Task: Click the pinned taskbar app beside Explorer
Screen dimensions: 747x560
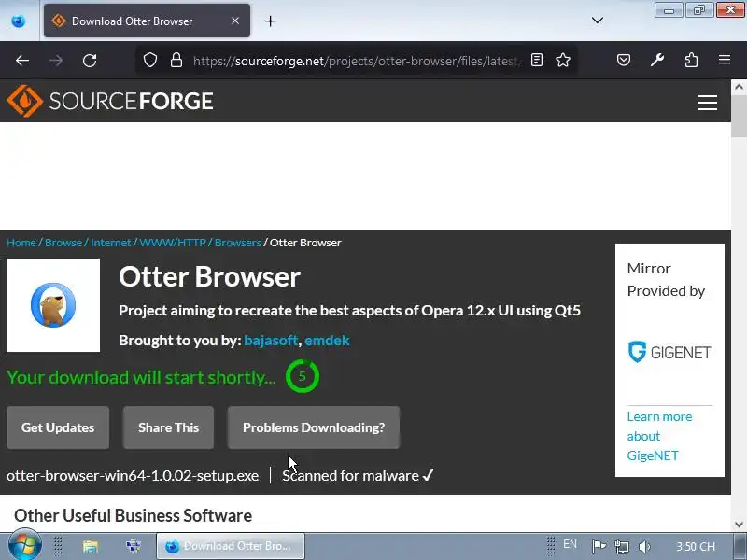Action: click(134, 546)
